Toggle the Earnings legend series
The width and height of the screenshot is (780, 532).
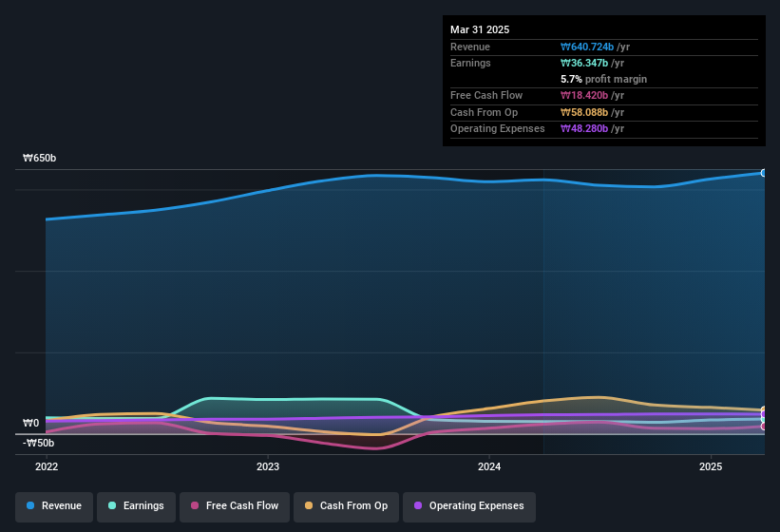point(136,506)
